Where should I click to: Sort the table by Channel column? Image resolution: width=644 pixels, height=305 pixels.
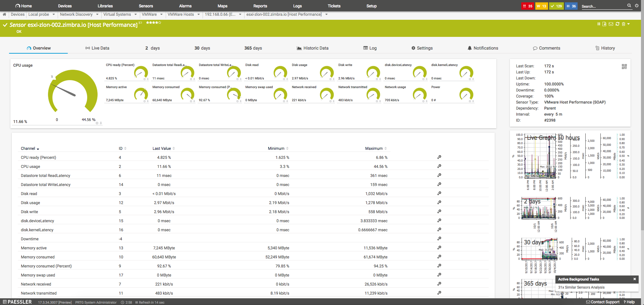click(30, 148)
